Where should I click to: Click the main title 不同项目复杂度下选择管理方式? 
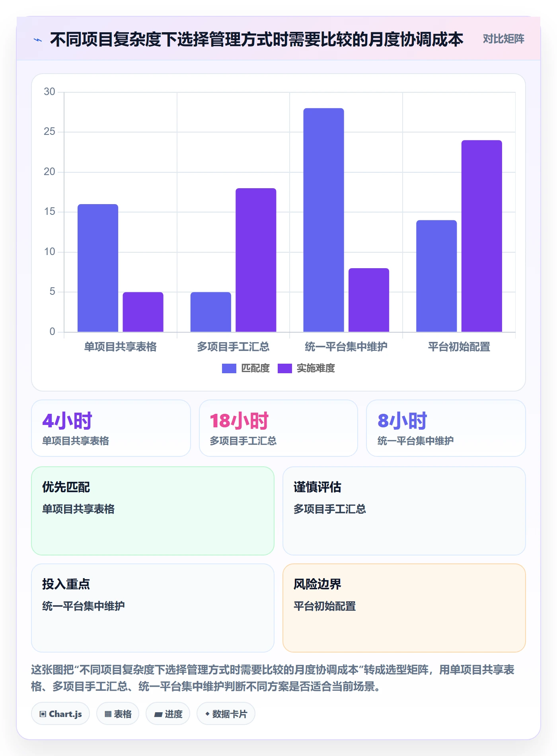(257, 39)
